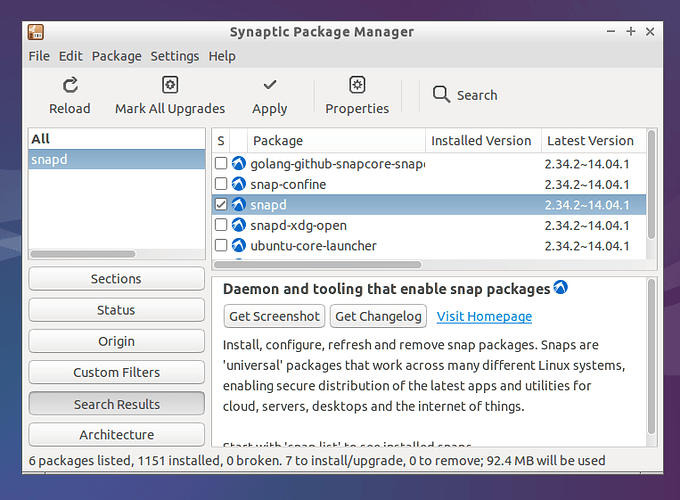
Task: Mark the snap-confine package checkbox
Action: click(221, 184)
